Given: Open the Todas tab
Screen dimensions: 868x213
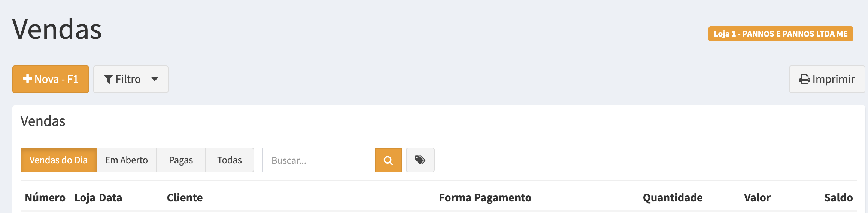Looking at the screenshot, I should tap(229, 160).
